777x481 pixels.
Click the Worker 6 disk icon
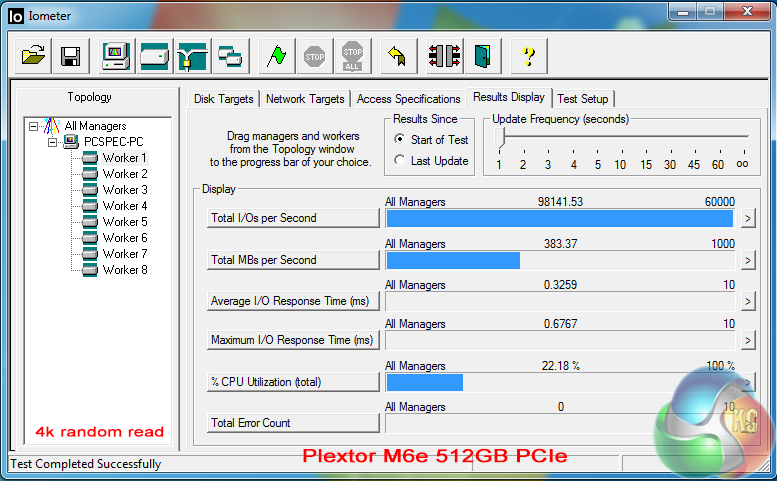pyautogui.click(x=90, y=238)
